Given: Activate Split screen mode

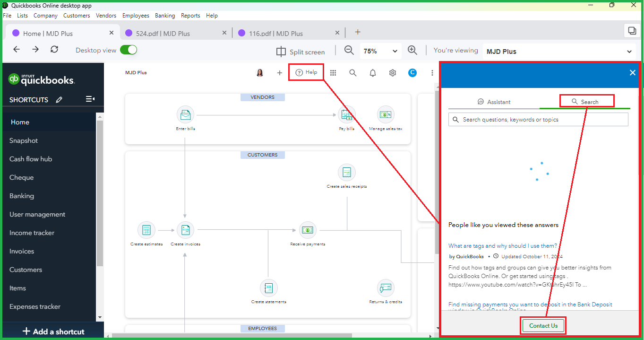Looking at the screenshot, I should coord(301,52).
